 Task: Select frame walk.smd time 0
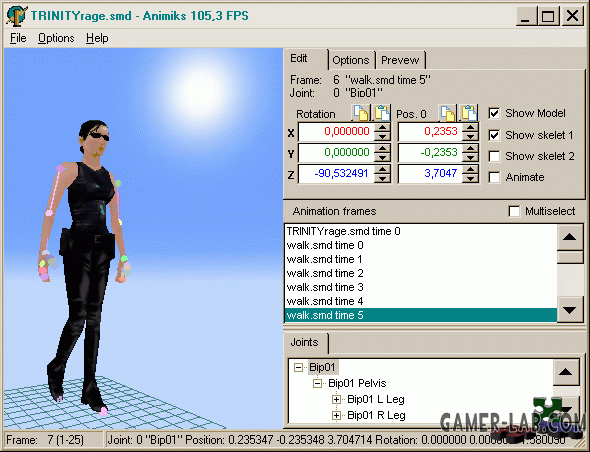pyautogui.click(x=421, y=245)
